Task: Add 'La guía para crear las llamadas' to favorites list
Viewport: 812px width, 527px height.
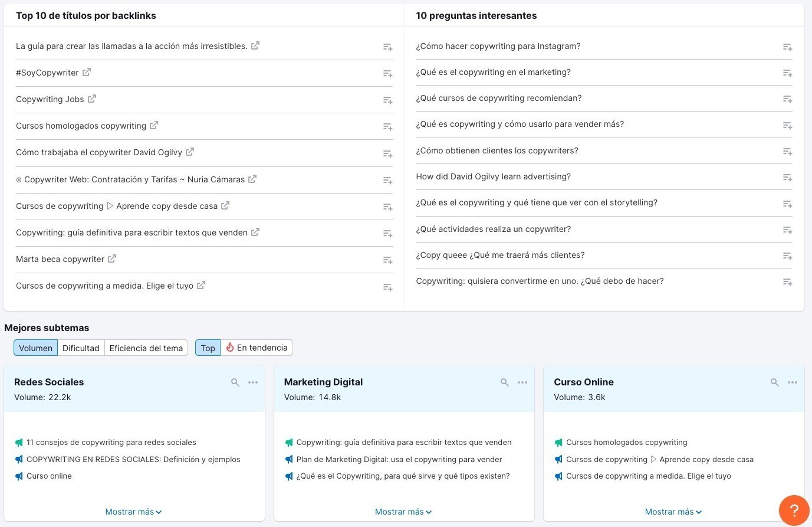Action: (387, 47)
